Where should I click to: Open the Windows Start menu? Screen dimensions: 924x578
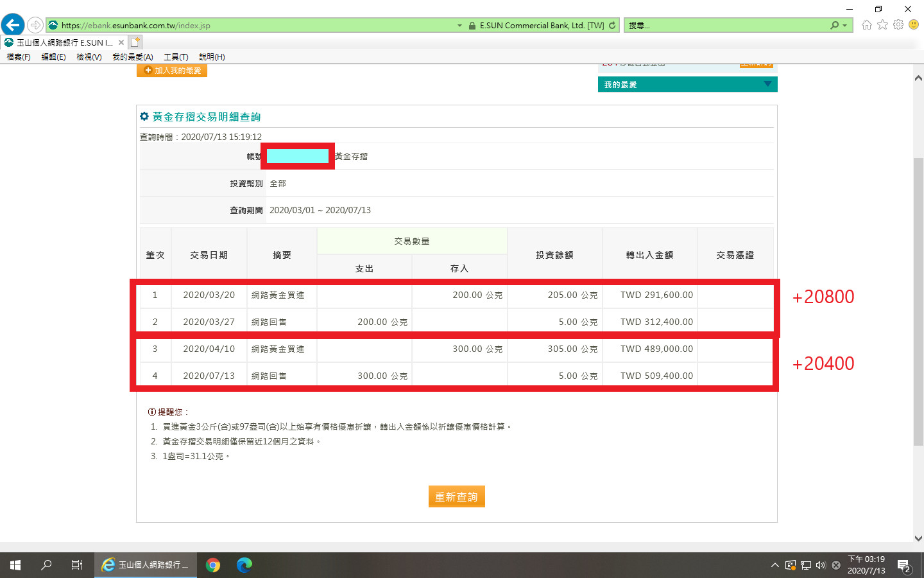(15, 565)
